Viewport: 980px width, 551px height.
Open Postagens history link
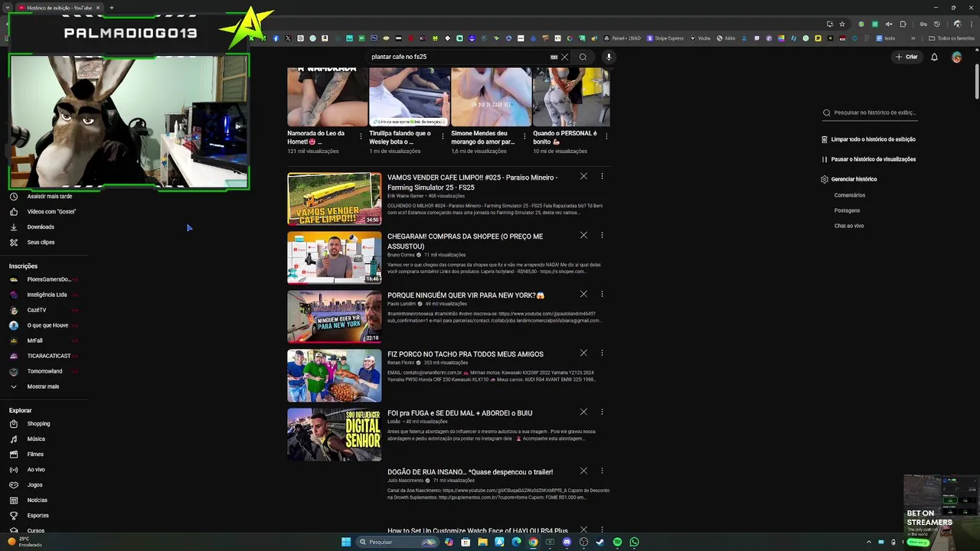(x=847, y=210)
